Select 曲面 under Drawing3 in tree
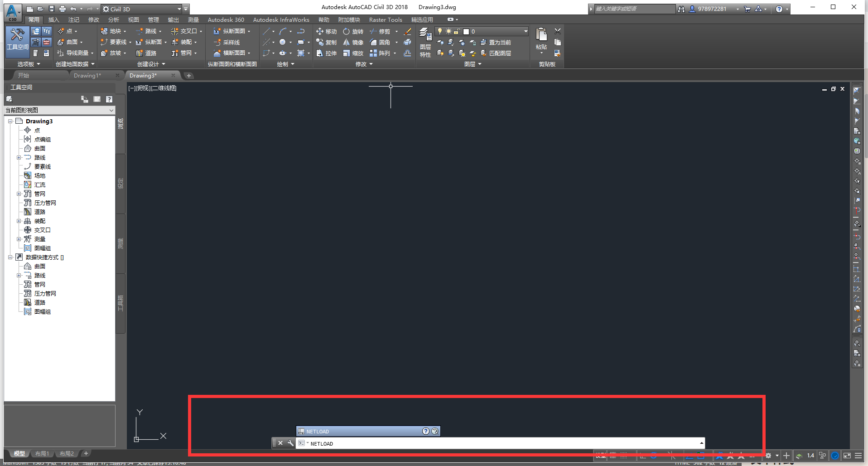 (39, 149)
